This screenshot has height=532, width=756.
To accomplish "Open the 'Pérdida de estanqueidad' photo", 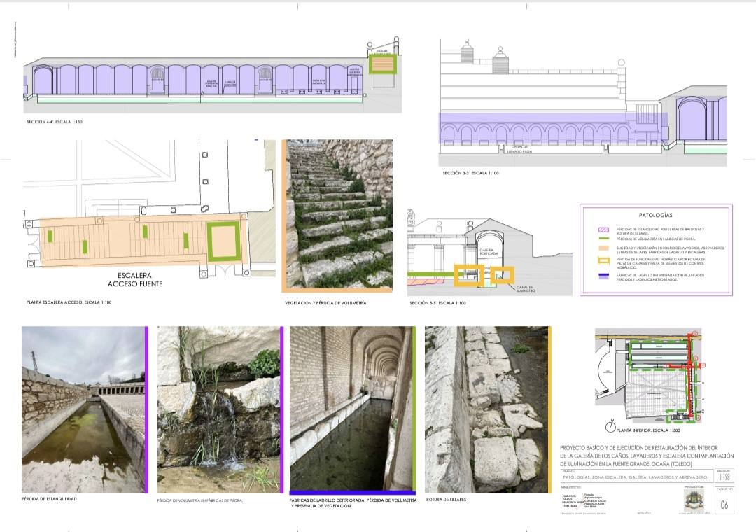I will click(83, 409).
